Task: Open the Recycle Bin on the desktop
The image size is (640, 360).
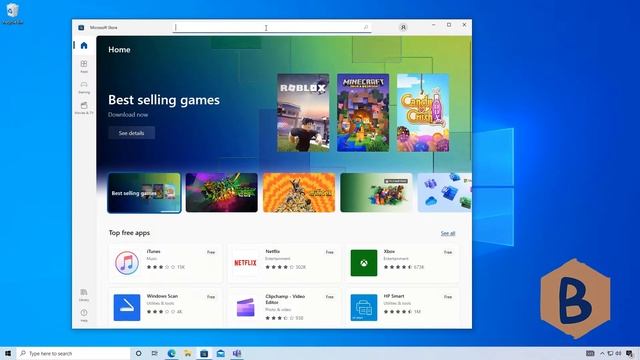Action: (x=12, y=13)
